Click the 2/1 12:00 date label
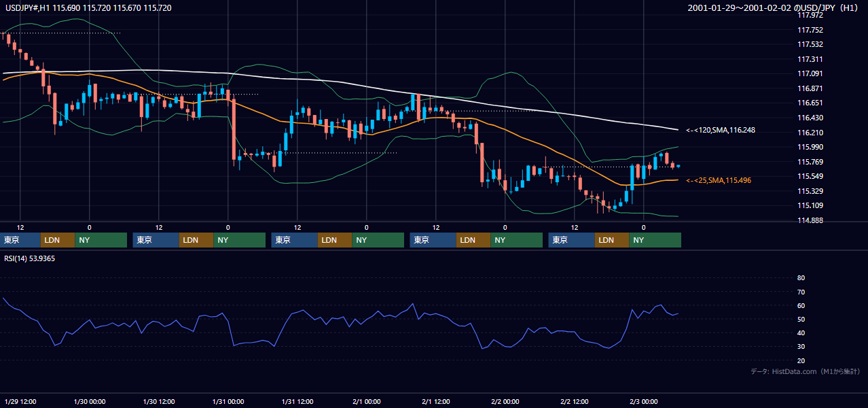Screen dimensions: 868x408 [436, 402]
